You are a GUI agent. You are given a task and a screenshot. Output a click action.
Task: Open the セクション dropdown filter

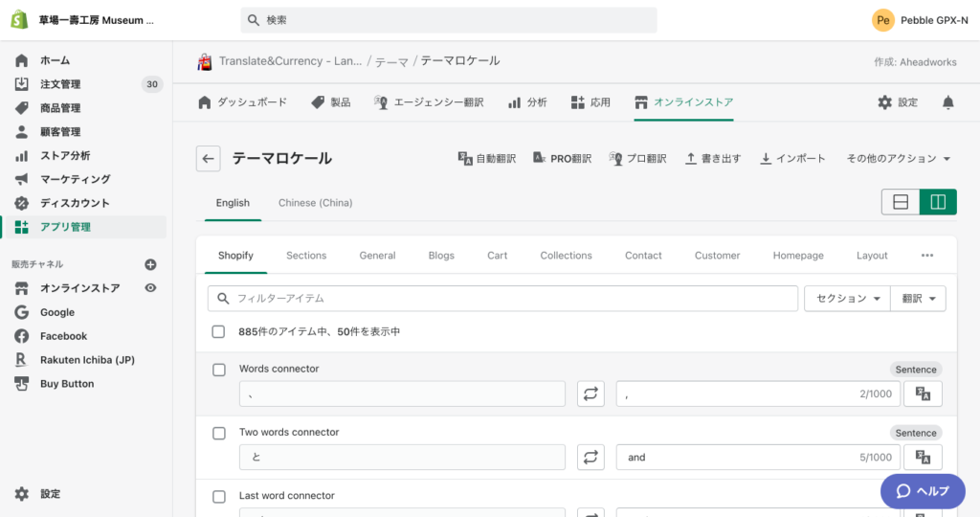pos(847,299)
